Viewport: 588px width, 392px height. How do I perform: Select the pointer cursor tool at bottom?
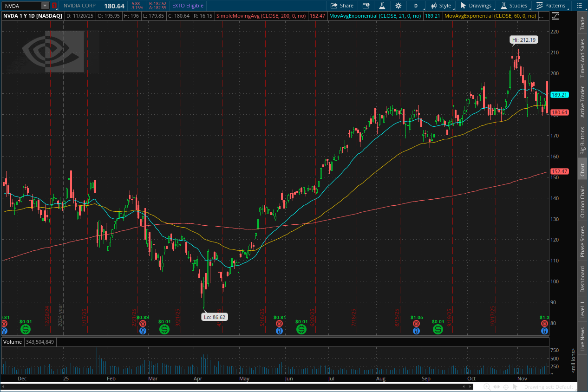pos(515,387)
